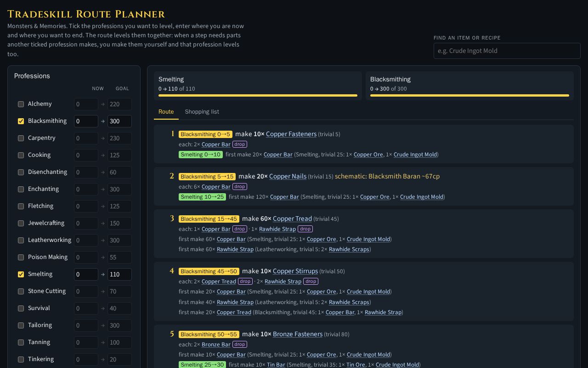Viewport: 588px width, 368px height.
Task: Click the drop tag beside Bronze Bar
Action: pyautogui.click(x=240, y=345)
